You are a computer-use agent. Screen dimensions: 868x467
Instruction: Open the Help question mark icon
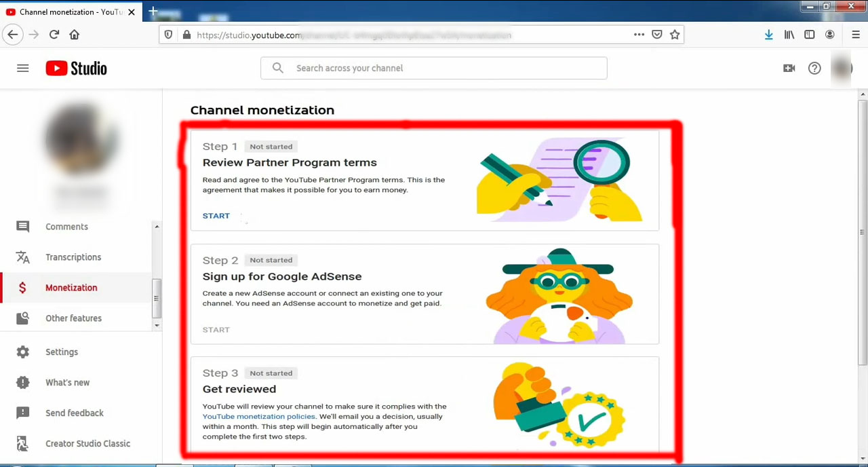coord(814,68)
